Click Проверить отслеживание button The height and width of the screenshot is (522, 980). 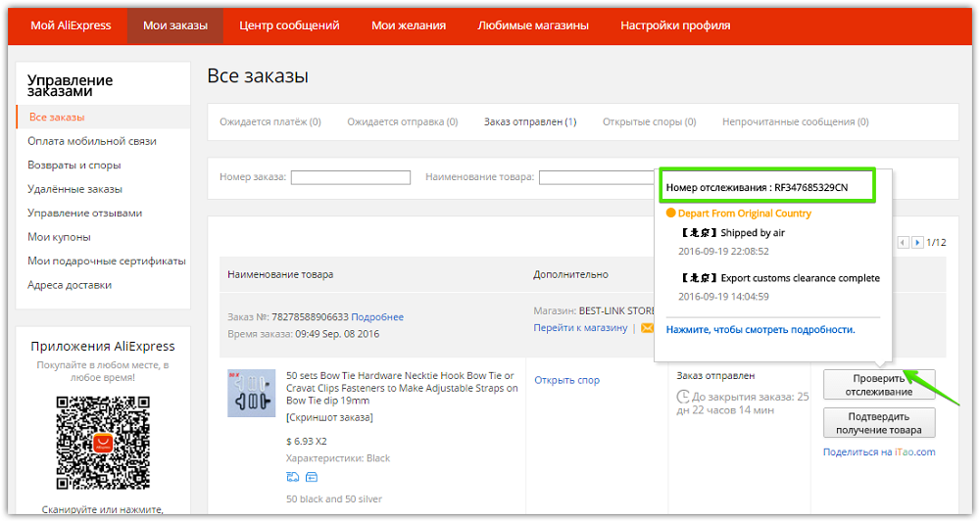[x=879, y=385]
